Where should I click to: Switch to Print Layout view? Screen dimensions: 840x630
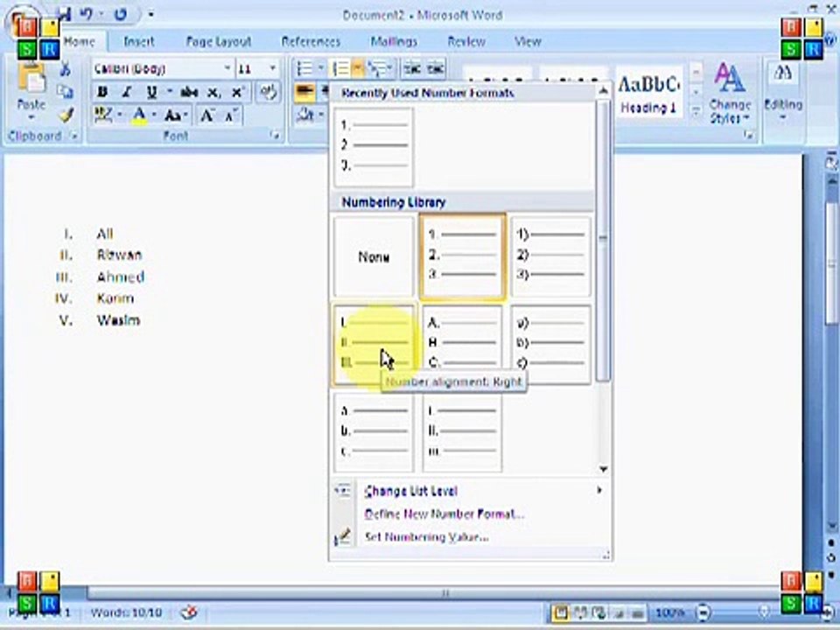coord(560,612)
